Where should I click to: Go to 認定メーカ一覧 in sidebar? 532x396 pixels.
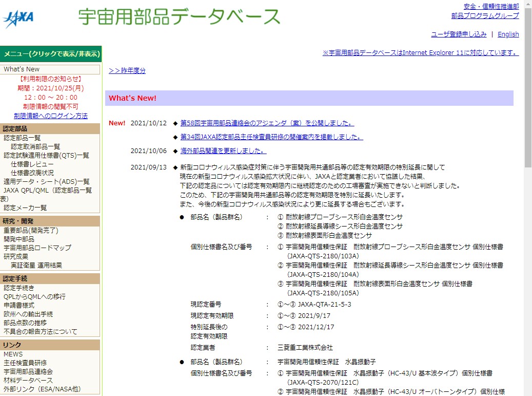point(25,208)
